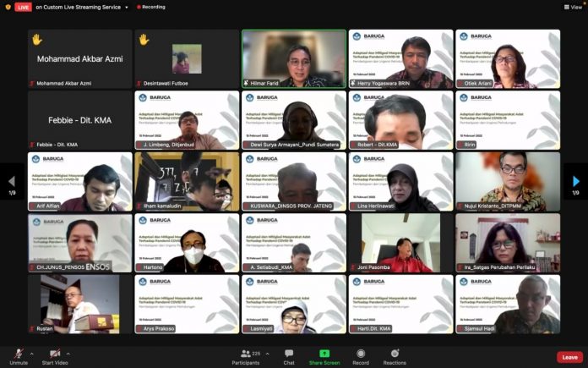Click the green Share Screen icon
588x368 pixels.
[324, 354]
